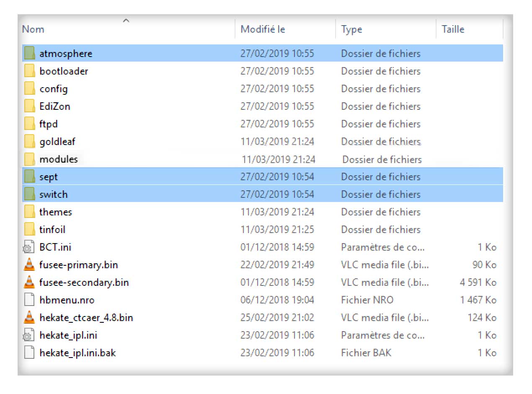Click the 06/12/2018 19:04 date cell

(277, 300)
